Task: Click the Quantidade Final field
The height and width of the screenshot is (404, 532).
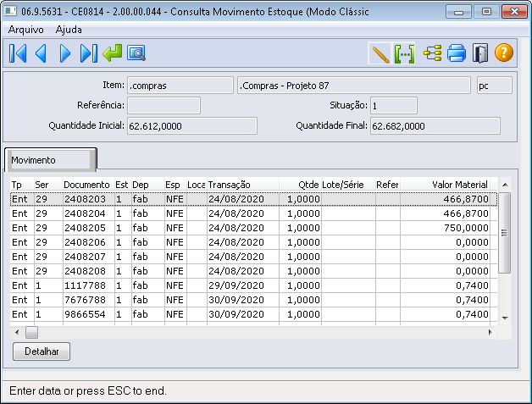Action: coord(435,126)
